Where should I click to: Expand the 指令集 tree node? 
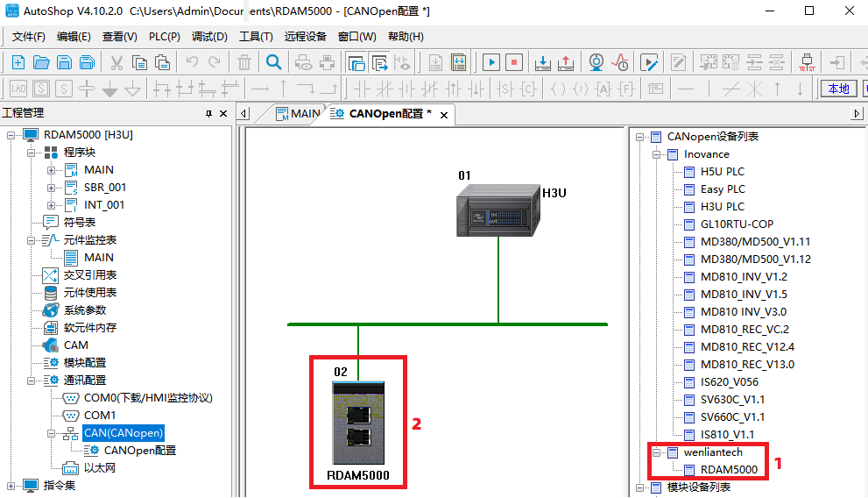11,485
